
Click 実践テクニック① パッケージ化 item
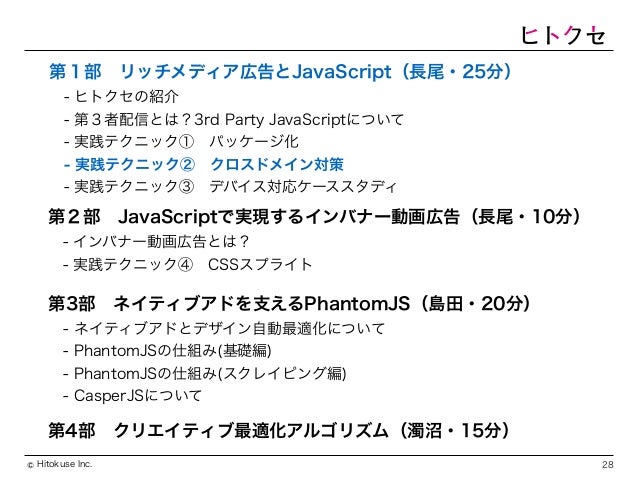(181, 142)
